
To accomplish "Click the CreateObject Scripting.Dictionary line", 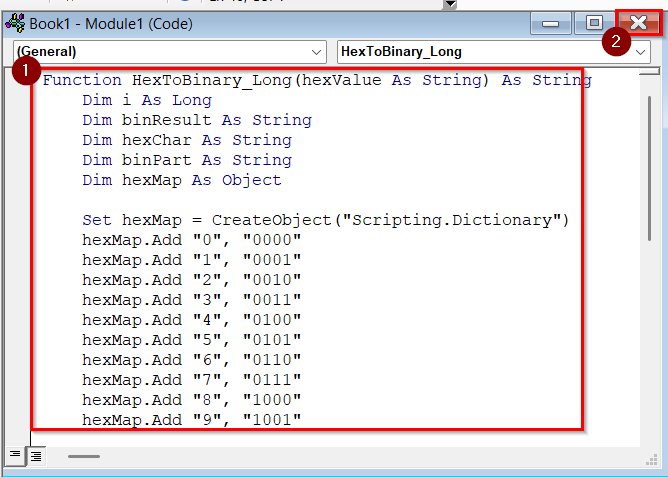I will pyautogui.click(x=326, y=221).
